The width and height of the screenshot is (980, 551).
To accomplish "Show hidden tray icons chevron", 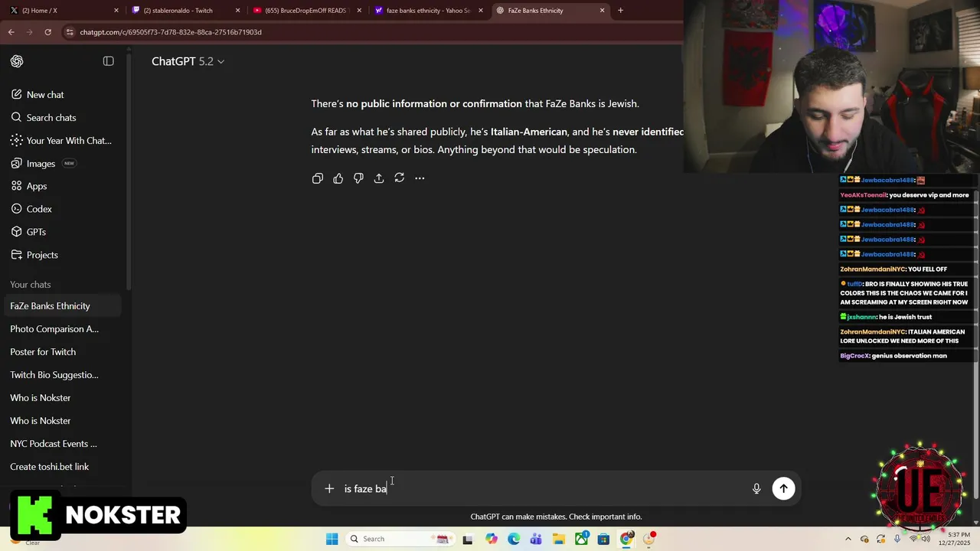I will coord(848,539).
